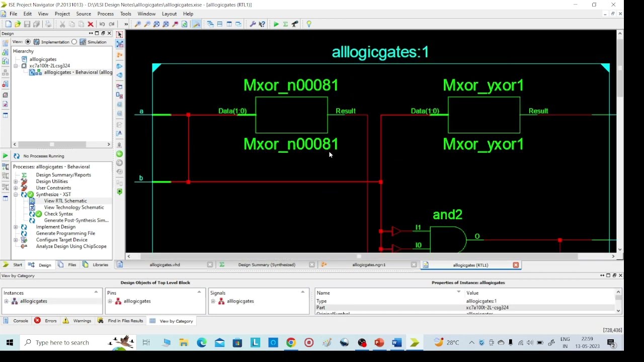
Task: Select View Technology Schematic process
Action: (x=74, y=208)
